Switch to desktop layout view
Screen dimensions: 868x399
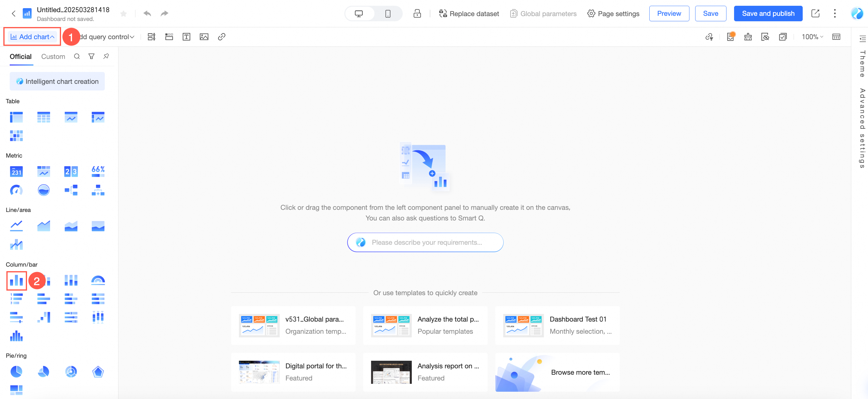point(358,13)
